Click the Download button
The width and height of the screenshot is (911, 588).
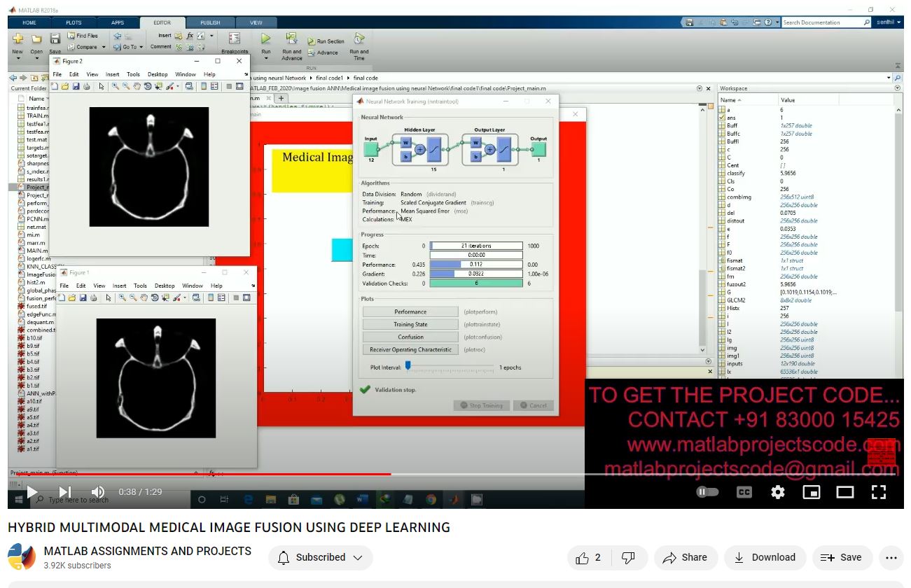click(x=765, y=557)
